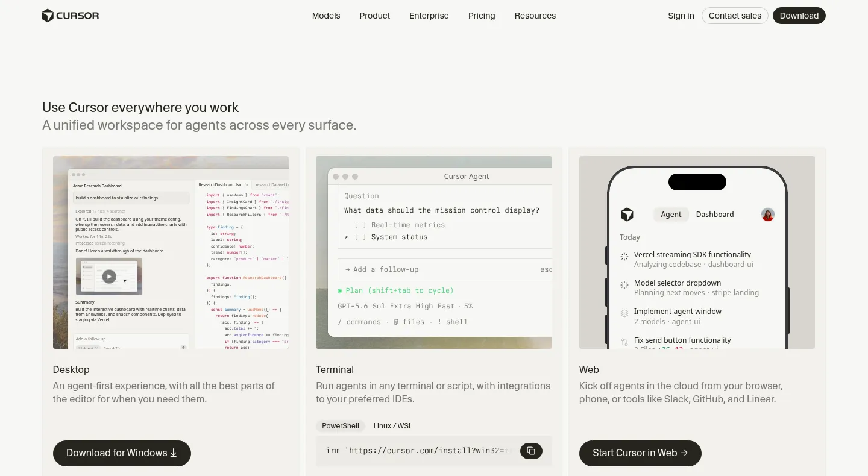Click the Sign in link
The height and width of the screenshot is (476, 868).
[x=681, y=16]
